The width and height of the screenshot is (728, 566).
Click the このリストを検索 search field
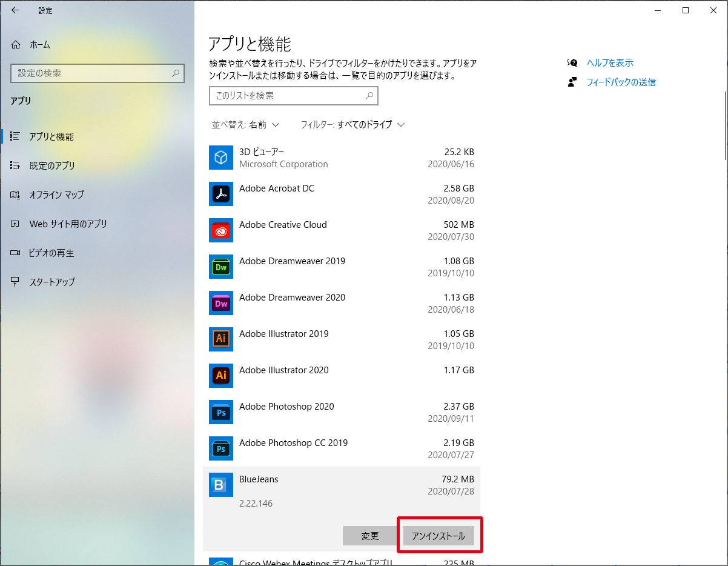[294, 96]
